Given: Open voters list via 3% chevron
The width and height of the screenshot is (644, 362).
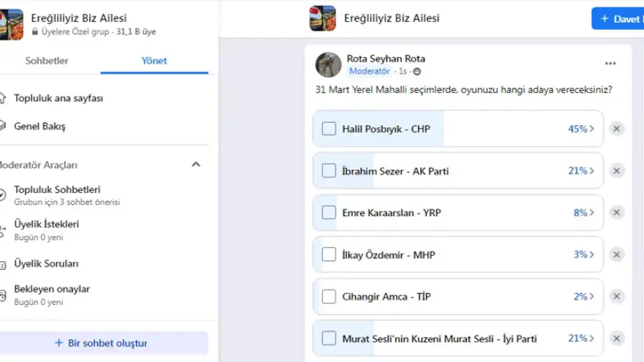Looking at the screenshot, I should [592, 254].
